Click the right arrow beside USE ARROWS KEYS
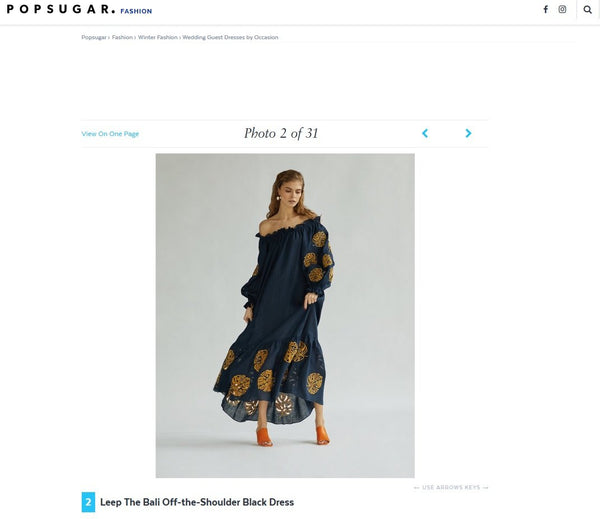The height and width of the screenshot is (519, 600). 485,488
